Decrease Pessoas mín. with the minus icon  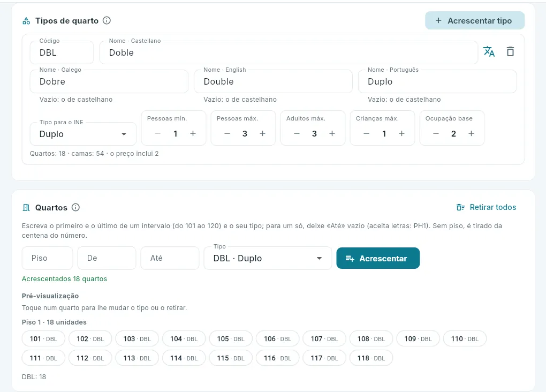[158, 133]
